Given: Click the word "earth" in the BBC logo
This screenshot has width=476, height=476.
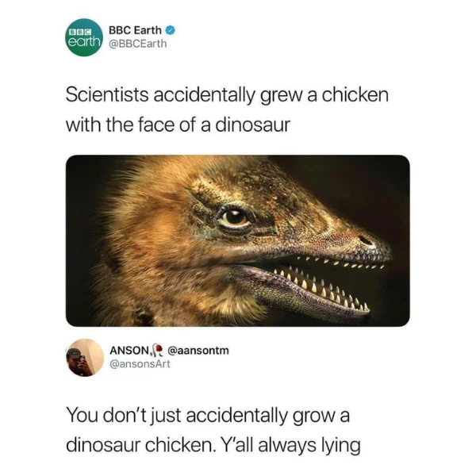Looking at the screenshot, I should pos(84,42).
